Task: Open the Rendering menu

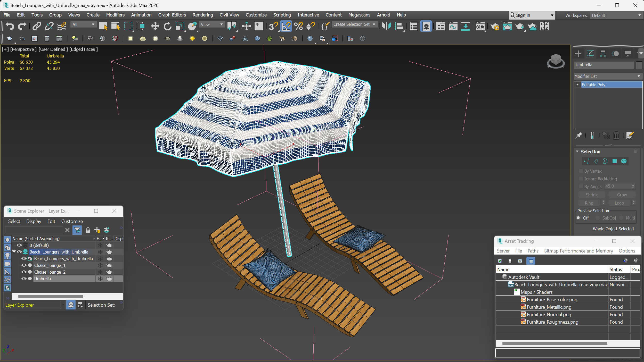Action: point(203,15)
